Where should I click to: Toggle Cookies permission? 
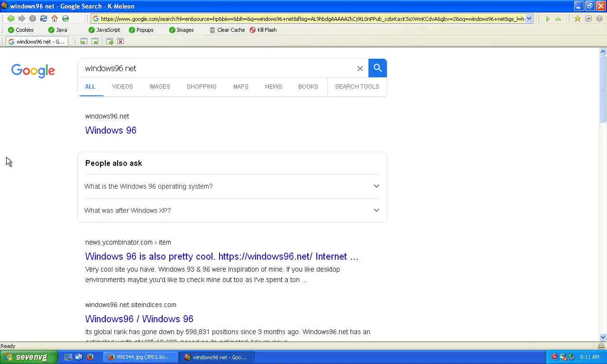click(x=20, y=30)
